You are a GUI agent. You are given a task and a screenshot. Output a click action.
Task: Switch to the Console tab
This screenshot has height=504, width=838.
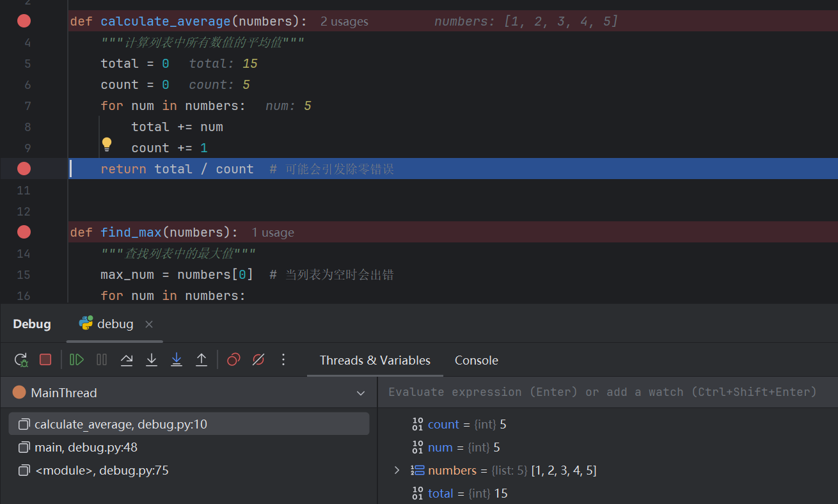[476, 360]
